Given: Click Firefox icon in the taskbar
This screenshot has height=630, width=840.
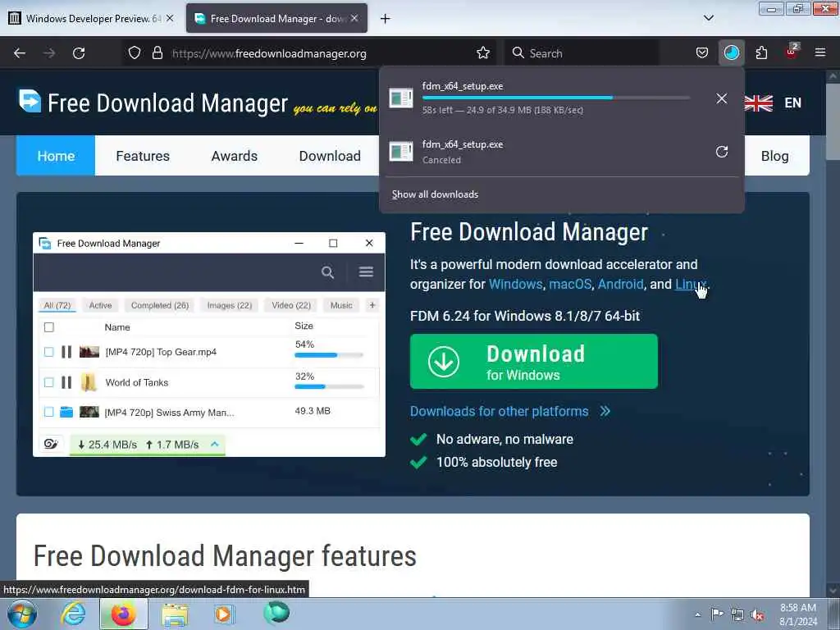Looking at the screenshot, I should point(123,614).
